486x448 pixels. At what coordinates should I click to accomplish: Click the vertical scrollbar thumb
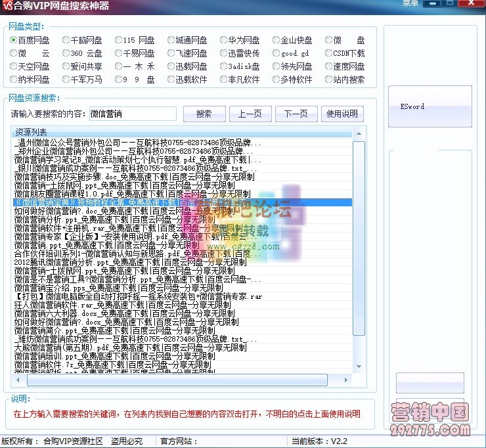(359, 238)
